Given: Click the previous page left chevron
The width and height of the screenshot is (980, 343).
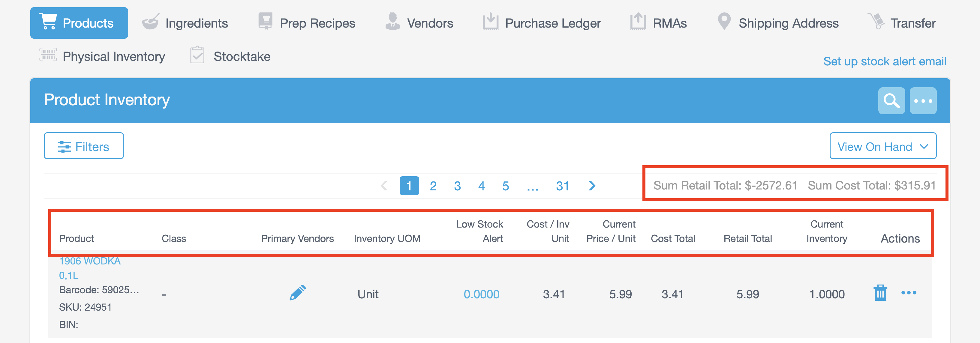Looking at the screenshot, I should point(384,186).
